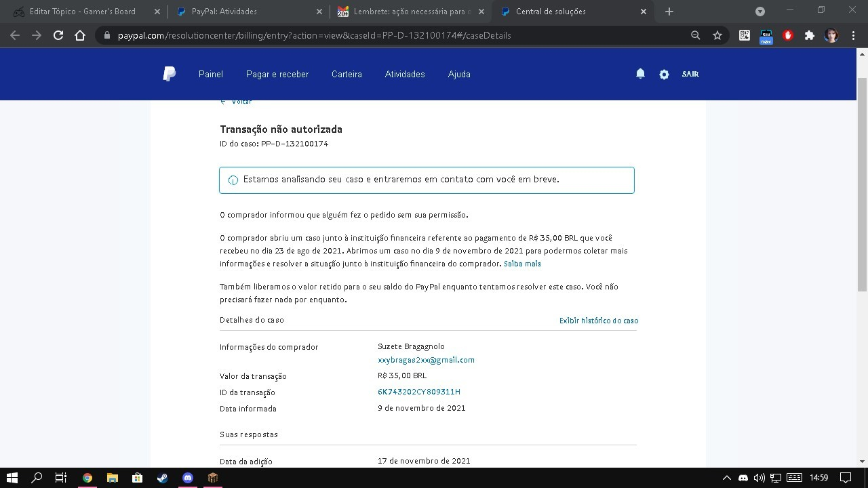Open the Atividades menu item
This screenshot has width=868, height=488.
point(405,74)
